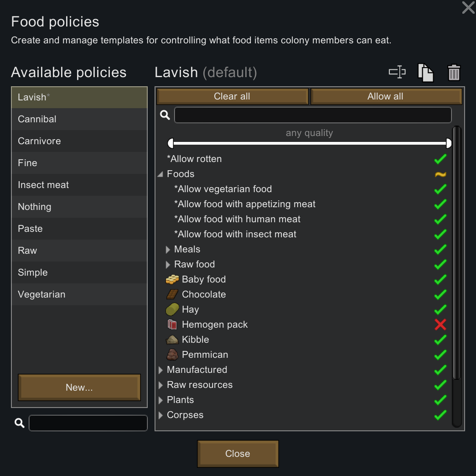The height and width of the screenshot is (476, 476).
Task: Click the duplicate policy icon
Action: coord(425,73)
